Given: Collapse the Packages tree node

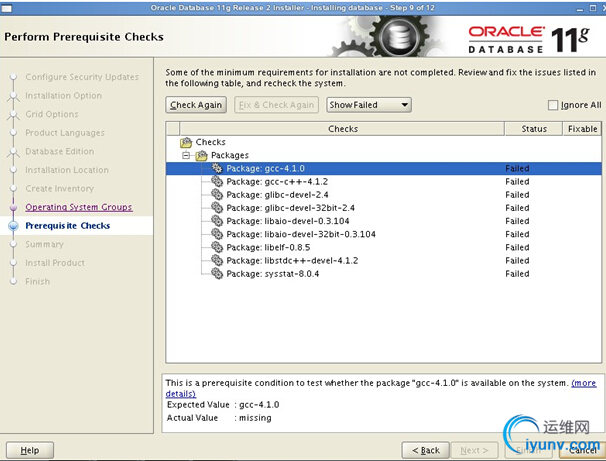Looking at the screenshot, I should [186, 155].
